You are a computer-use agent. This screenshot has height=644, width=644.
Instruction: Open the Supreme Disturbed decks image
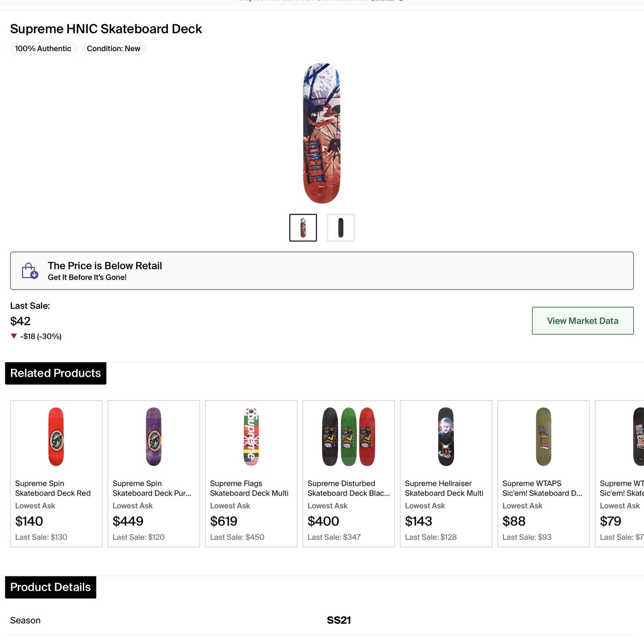click(349, 437)
